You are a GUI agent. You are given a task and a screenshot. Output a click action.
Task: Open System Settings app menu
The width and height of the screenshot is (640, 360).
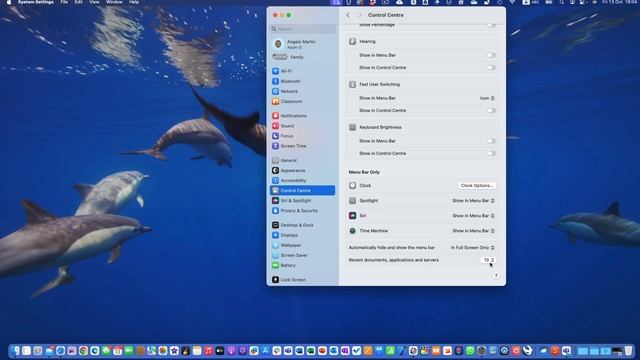(36, 2)
